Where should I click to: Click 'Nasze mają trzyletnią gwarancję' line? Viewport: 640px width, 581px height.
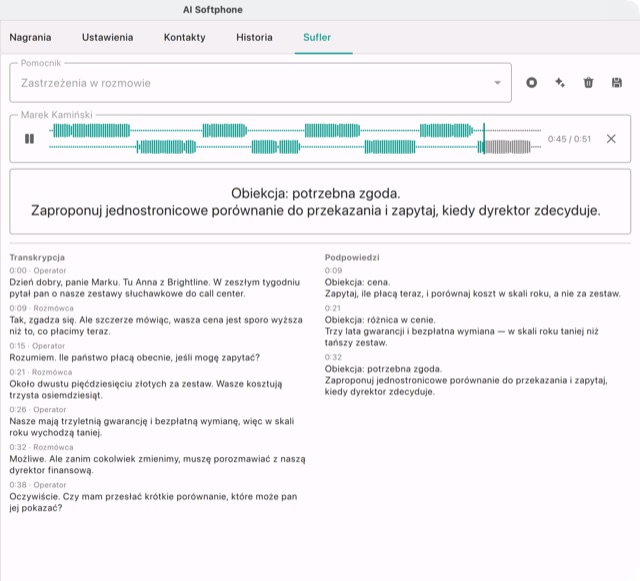click(152, 427)
